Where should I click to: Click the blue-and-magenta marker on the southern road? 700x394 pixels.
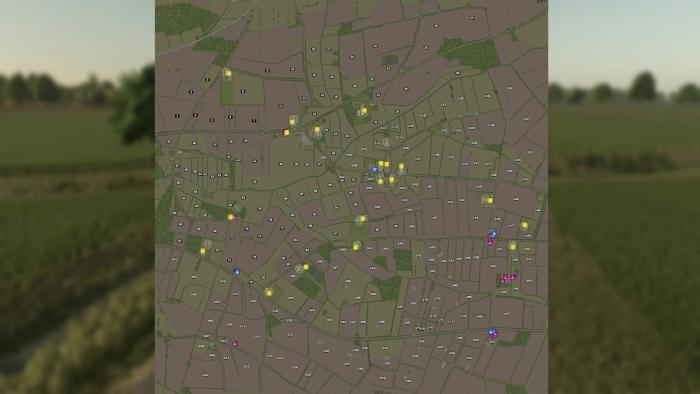click(x=492, y=333)
